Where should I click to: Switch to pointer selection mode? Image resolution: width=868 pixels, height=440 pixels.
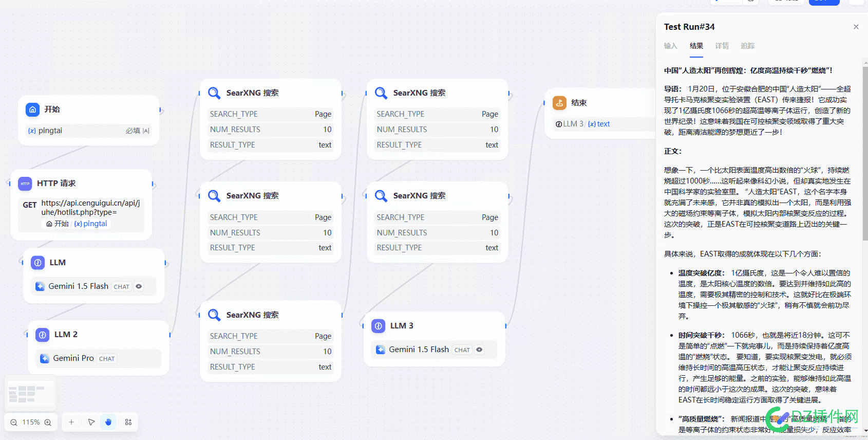[91, 422]
